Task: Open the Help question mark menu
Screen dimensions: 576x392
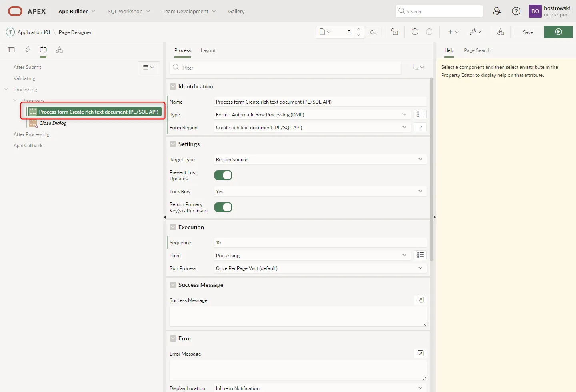Action: click(x=516, y=11)
